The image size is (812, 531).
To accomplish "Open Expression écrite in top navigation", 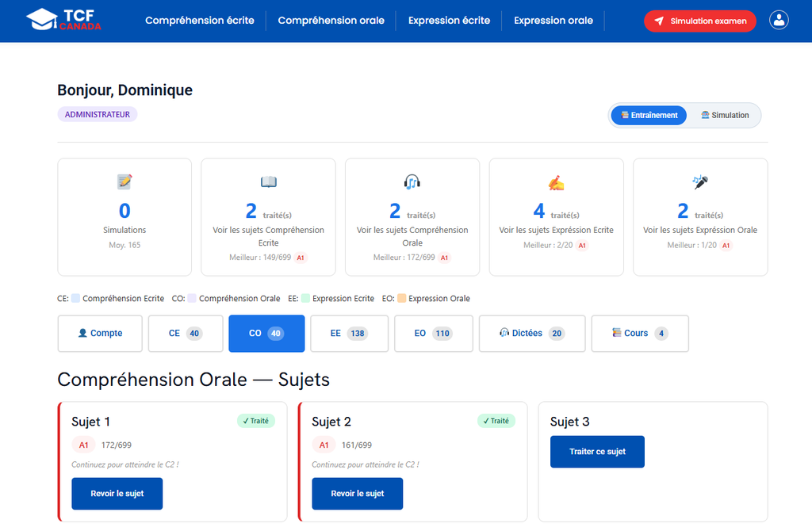I will [449, 21].
